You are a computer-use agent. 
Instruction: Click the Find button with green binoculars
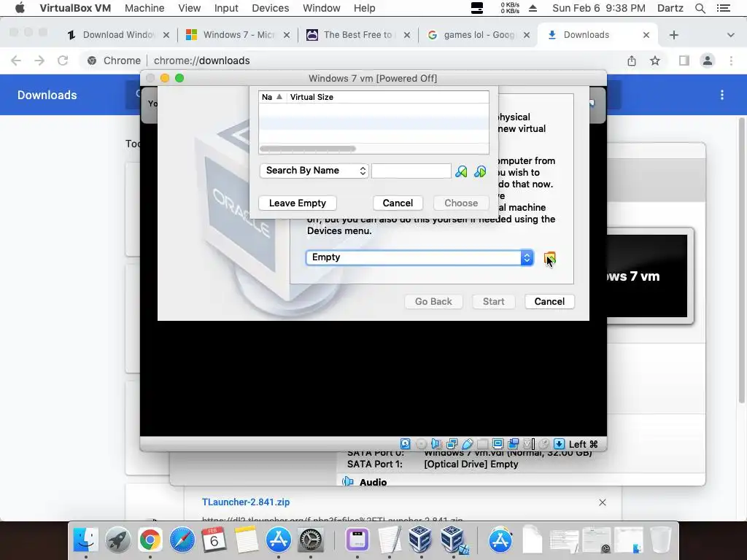[x=461, y=171]
